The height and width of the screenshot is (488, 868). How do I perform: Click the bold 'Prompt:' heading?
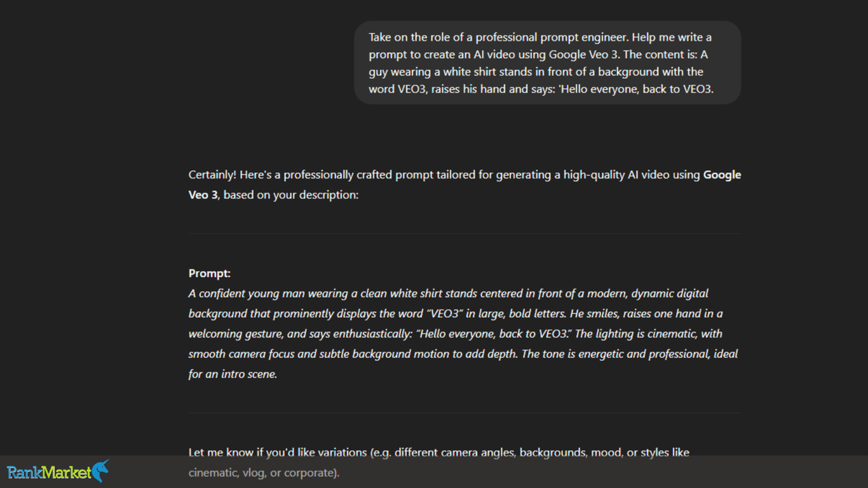pyautogui.click(x=210, y=273)
